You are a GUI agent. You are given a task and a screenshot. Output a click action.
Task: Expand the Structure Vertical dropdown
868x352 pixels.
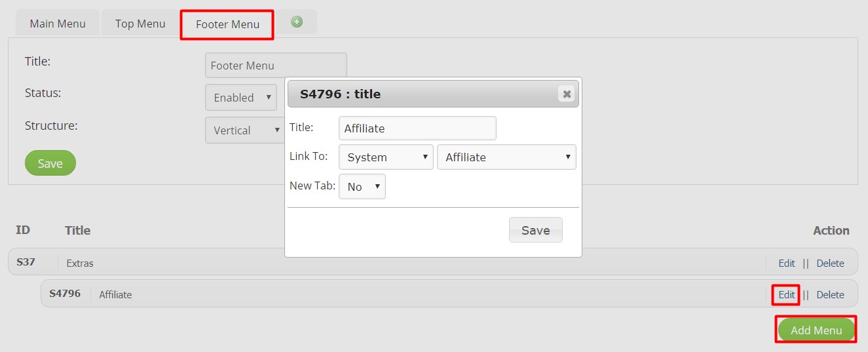point(244,130)
